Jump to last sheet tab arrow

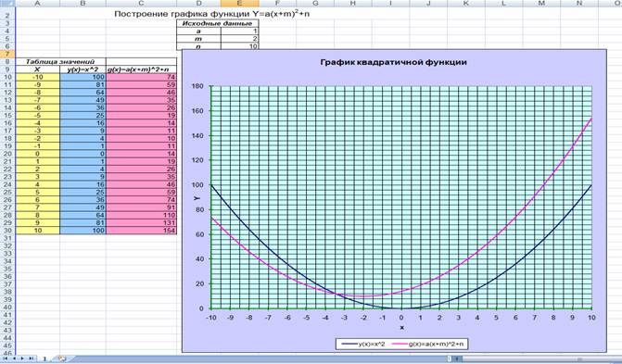pyautogui.click(x=31, y=358)
